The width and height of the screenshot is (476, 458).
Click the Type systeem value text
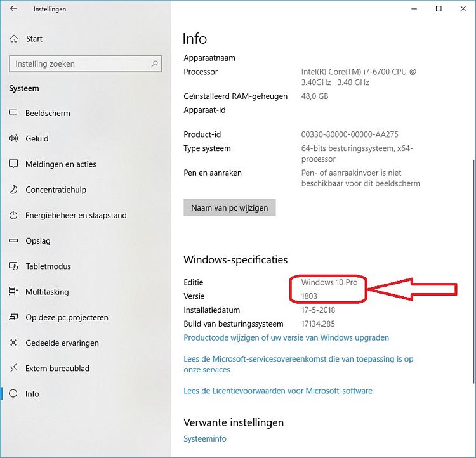[357, 154]
